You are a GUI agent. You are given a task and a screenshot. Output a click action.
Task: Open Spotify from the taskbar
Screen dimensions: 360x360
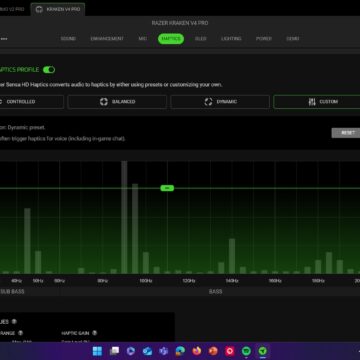point(246,351)
